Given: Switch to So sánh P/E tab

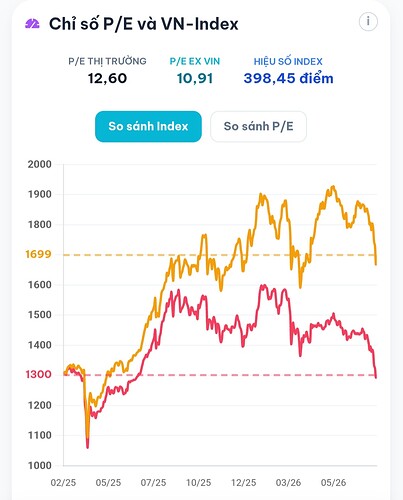Looking at the screenshot, I should click(x=258, y=126).
